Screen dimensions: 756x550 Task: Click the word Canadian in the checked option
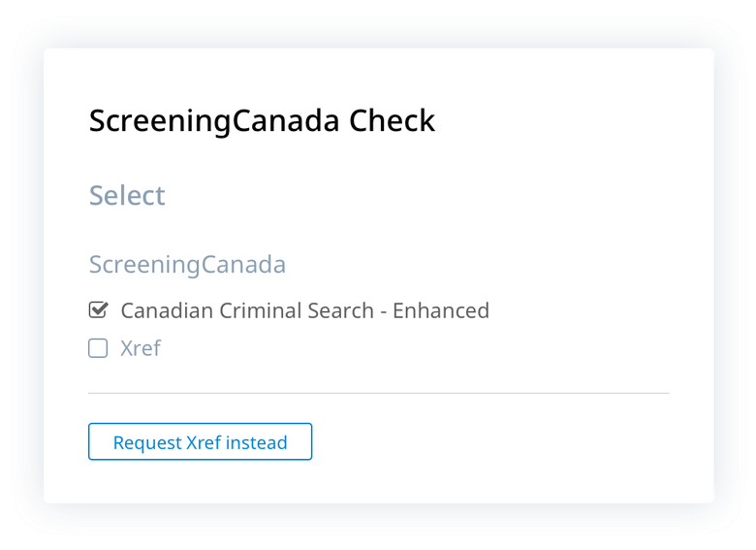164,310
